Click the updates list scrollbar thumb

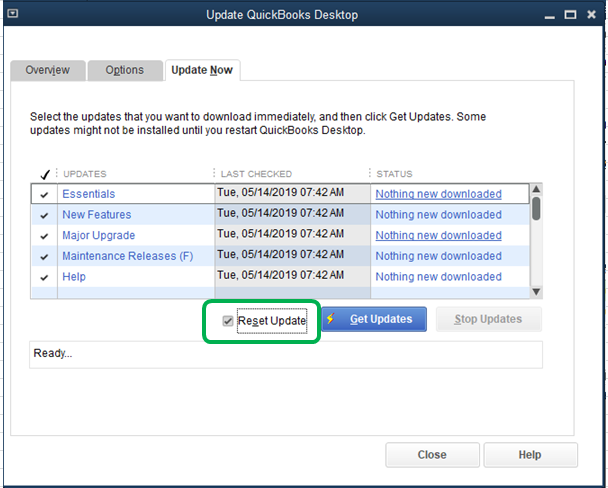point(536,209)
